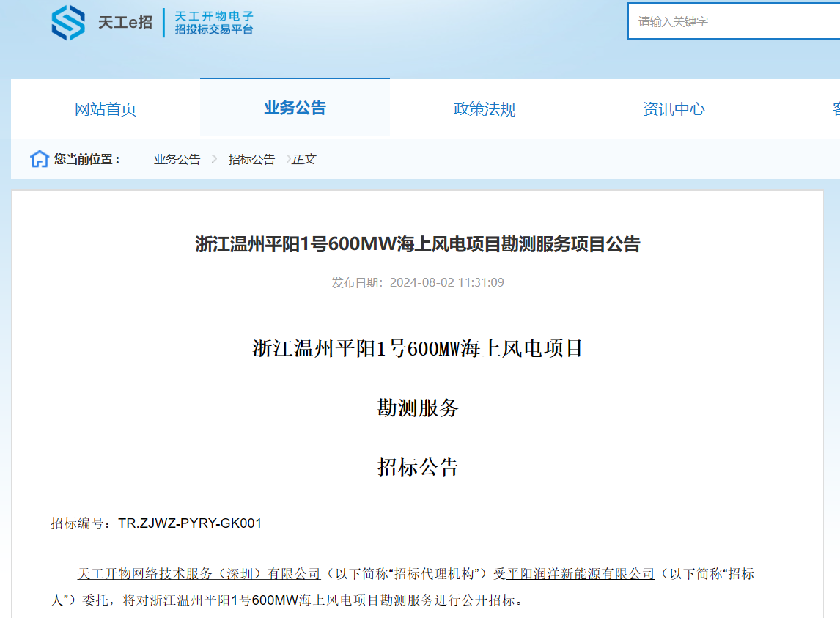This screenshot has height=618, width=840.
Task: Click the centered 勘测服务 heading
Action: point(417,408)
